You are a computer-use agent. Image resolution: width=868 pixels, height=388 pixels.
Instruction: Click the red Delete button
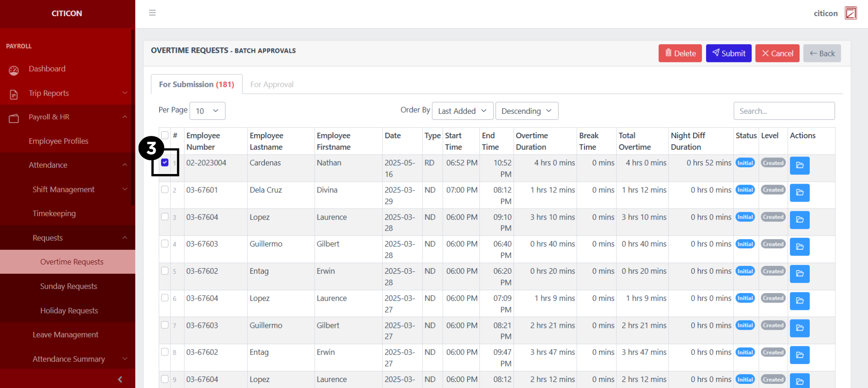680,53
